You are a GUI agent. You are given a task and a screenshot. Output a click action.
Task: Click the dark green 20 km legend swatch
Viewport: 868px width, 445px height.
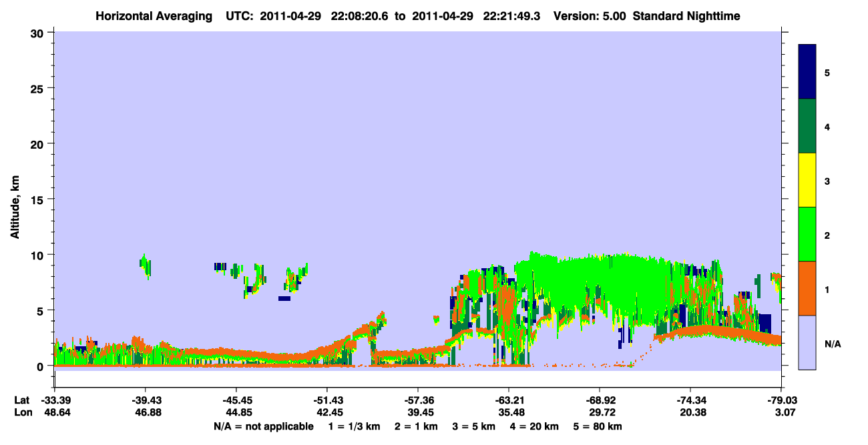click(807, 126)
